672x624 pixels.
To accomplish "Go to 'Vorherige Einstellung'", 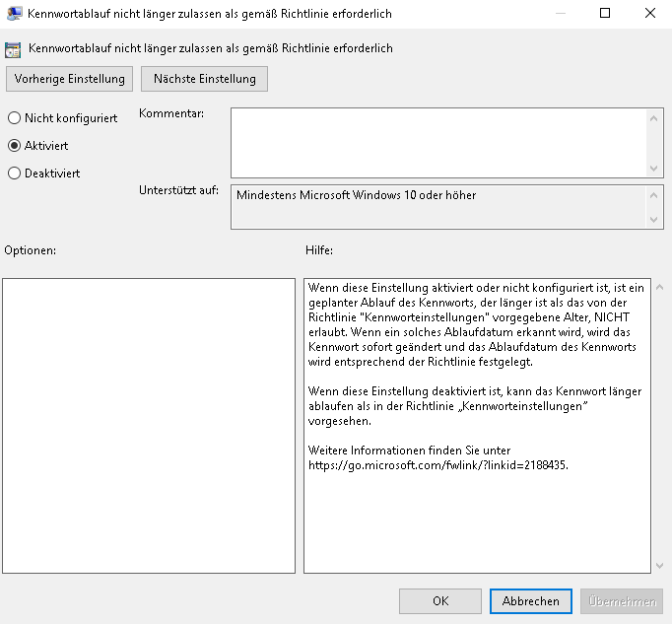I will coord(70,79).
